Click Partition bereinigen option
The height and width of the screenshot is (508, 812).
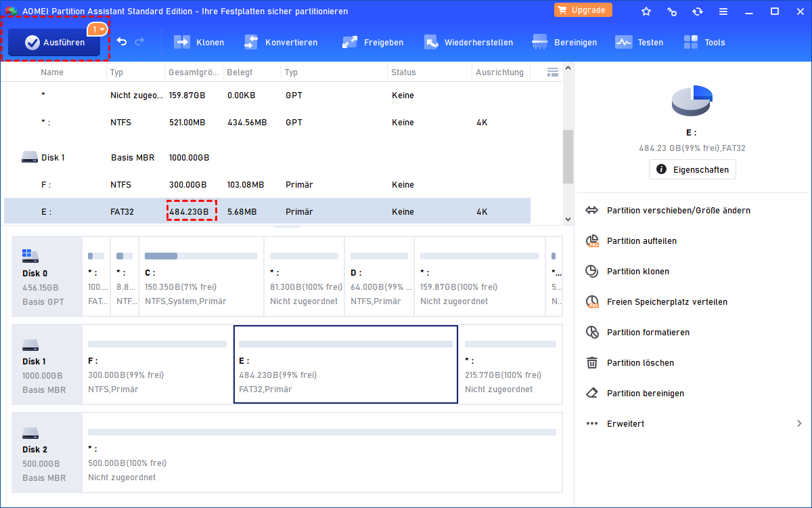(646, 393)
